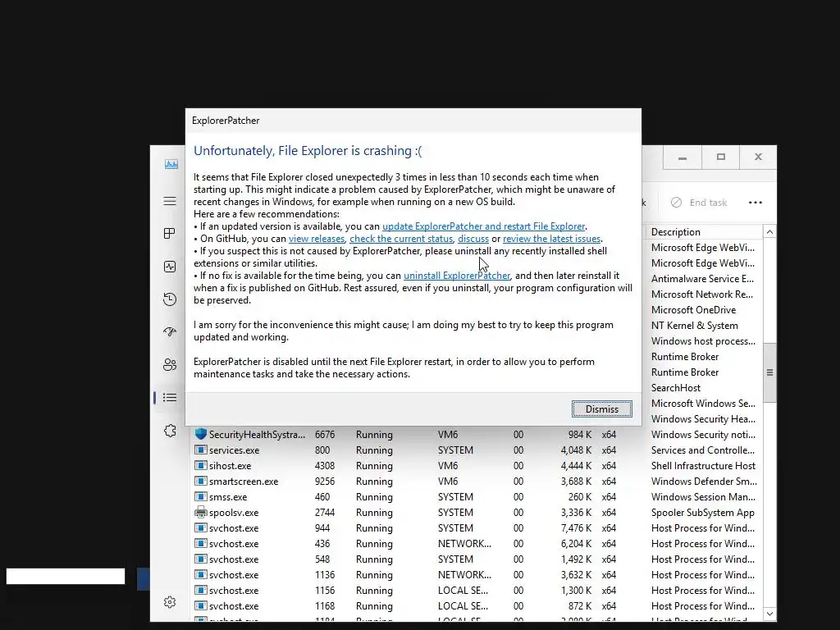Dismiss the ExplorerPatcher crash dialog

pyautogui.click(x=601, y=409)
